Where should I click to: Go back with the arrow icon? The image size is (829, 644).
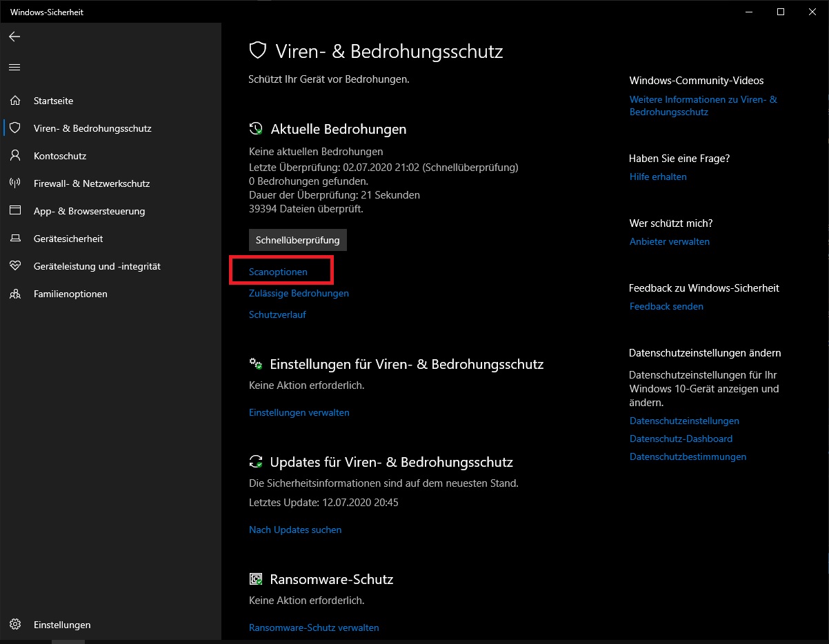coord(14,37)
